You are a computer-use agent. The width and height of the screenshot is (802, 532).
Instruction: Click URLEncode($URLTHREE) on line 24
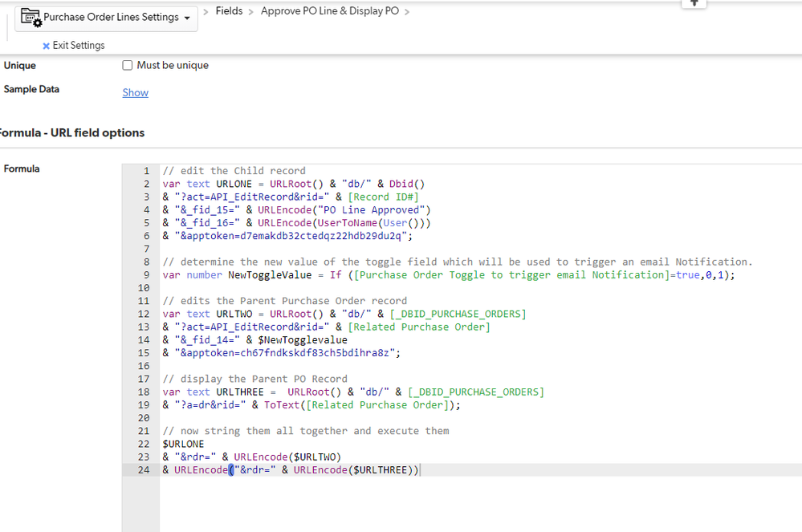353,470
